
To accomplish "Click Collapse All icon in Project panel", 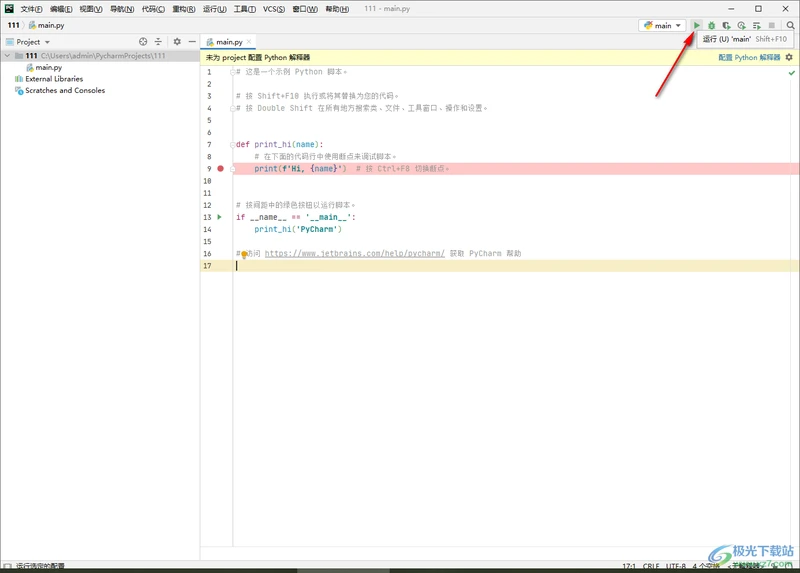I will coord(158,42).
